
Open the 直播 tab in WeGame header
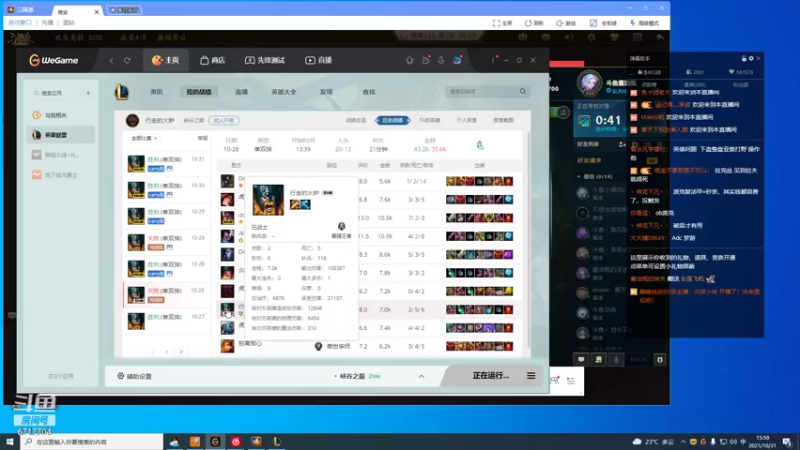(318, 60)
